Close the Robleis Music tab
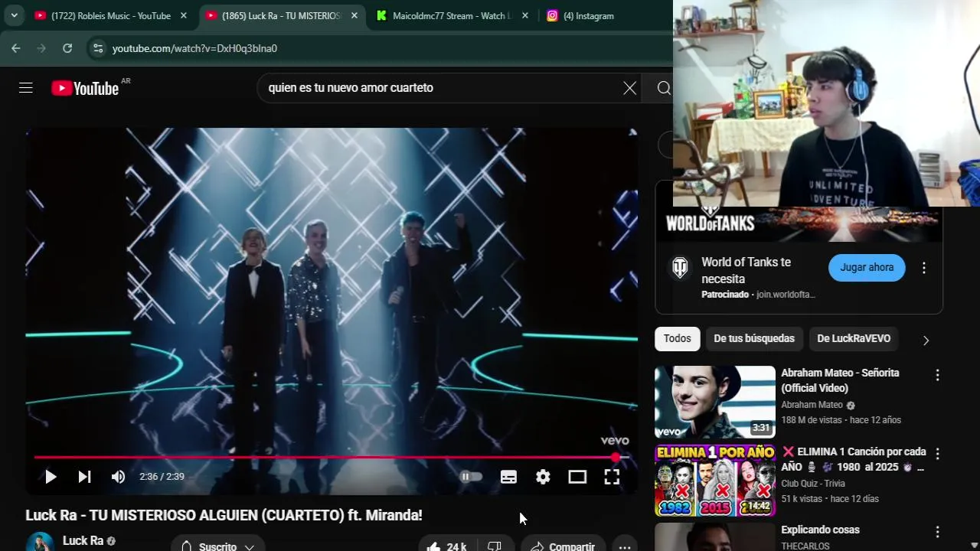Screen dimensions: 980x551 [183, 15]
